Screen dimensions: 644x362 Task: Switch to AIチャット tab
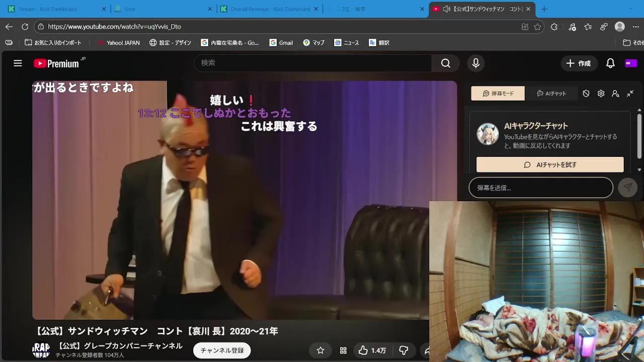pyautogui.click(x=551, y=94)
